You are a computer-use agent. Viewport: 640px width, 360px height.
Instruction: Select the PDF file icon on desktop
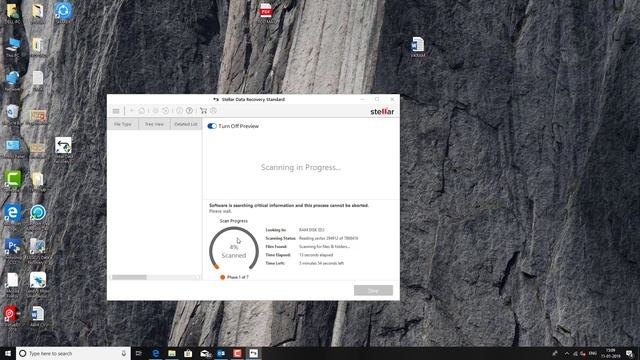265,12
